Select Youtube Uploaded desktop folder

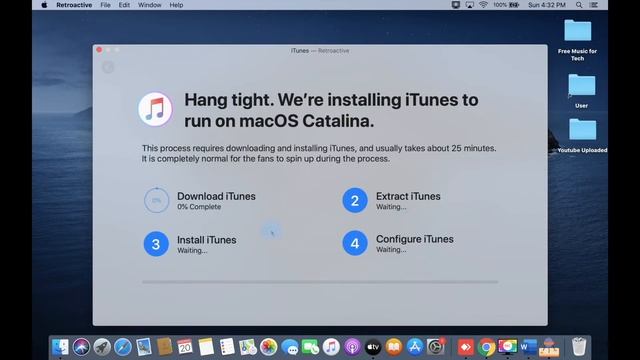pyautogui.click(x=582, y=136)
